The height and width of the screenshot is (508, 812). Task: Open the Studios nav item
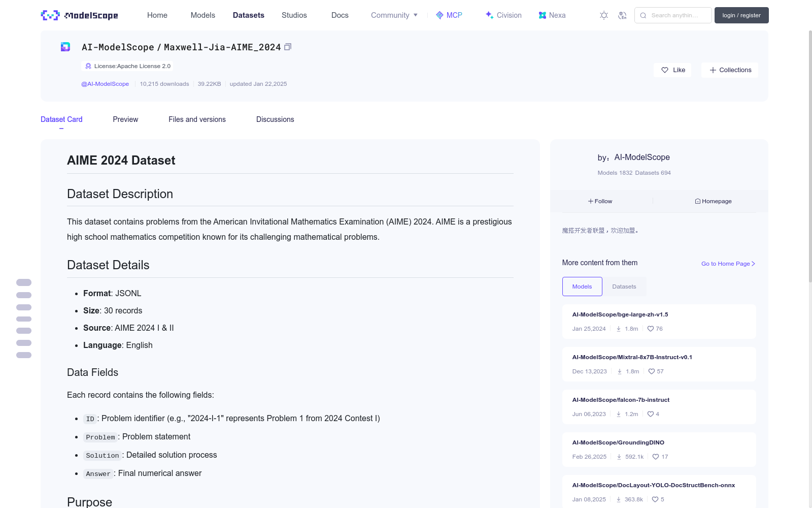coord(294,15)
